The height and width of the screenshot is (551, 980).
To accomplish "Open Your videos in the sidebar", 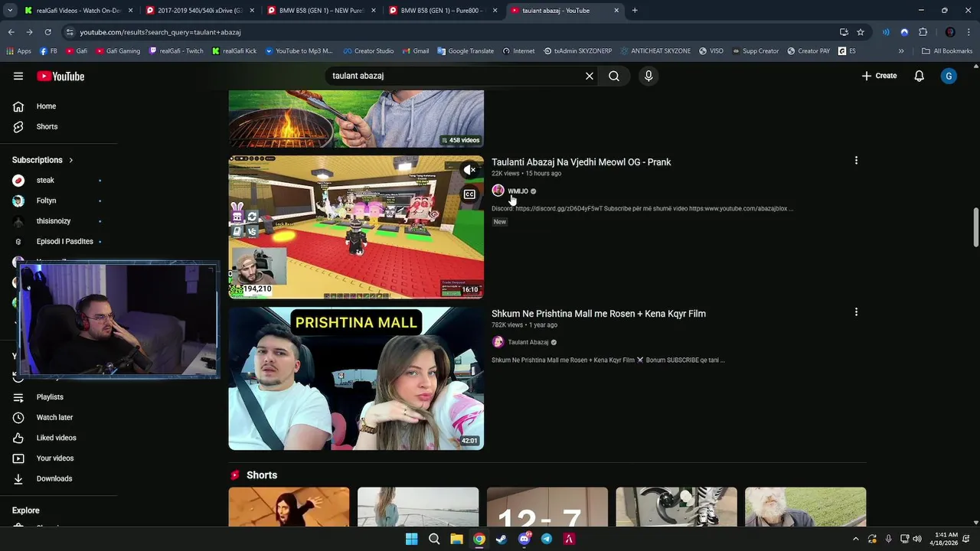I will 55,458.
